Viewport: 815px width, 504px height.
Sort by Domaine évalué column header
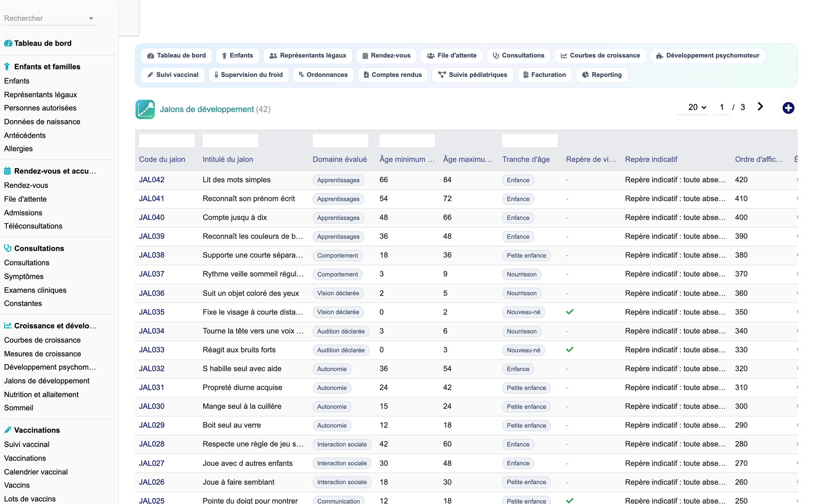click(x=340, y=159)
